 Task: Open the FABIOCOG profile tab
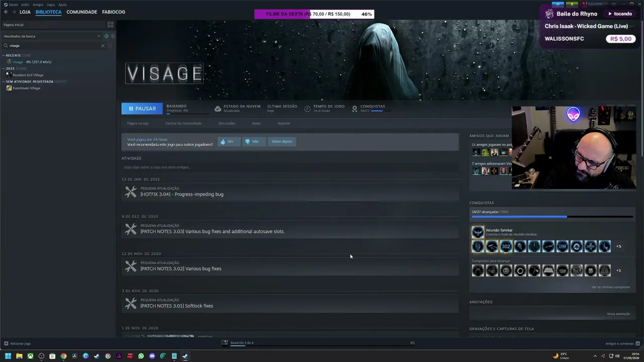[114, 12]
